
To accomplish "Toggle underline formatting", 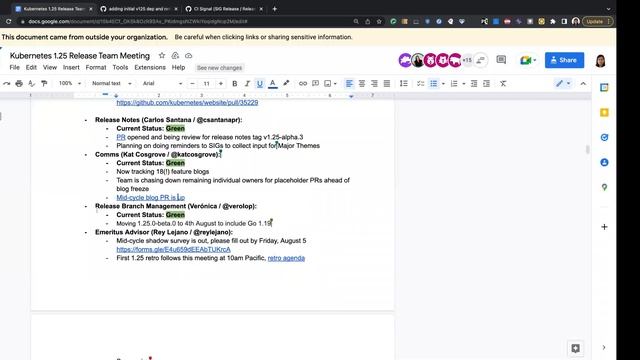I will (x=260, y=83).
